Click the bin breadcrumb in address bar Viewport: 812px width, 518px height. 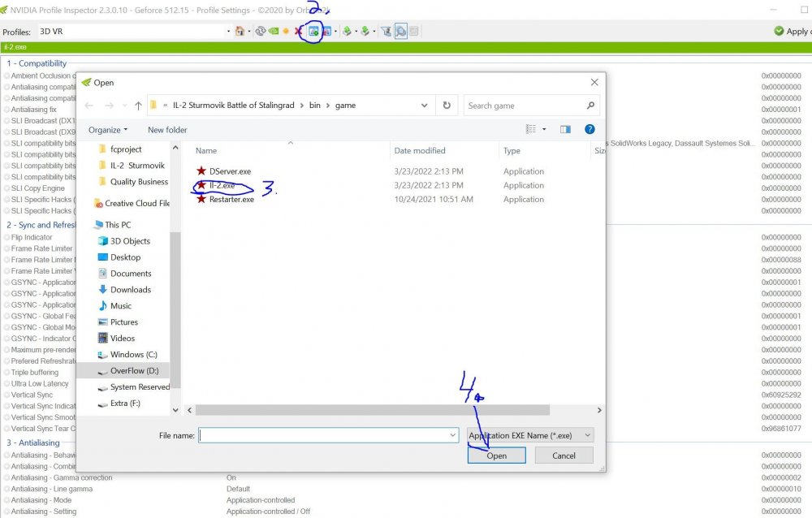pos(315,106)
